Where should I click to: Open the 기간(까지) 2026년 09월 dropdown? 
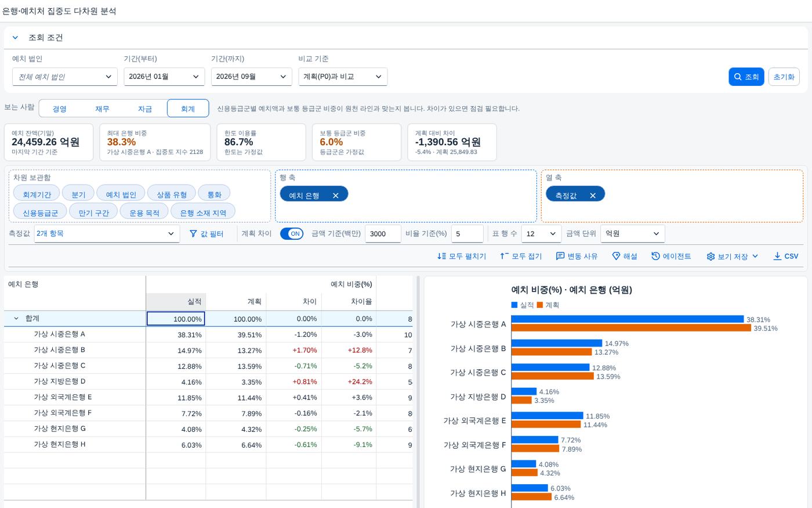point(251,77)
